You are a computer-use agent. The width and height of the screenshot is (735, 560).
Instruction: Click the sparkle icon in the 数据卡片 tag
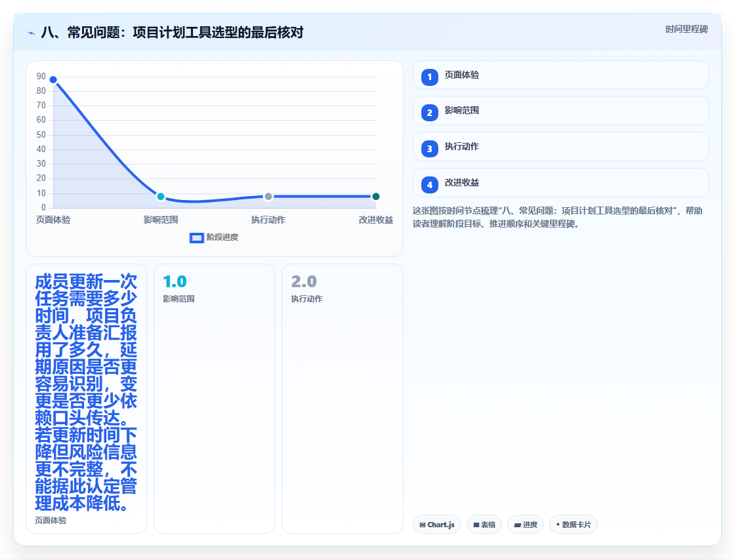point(558,525)
